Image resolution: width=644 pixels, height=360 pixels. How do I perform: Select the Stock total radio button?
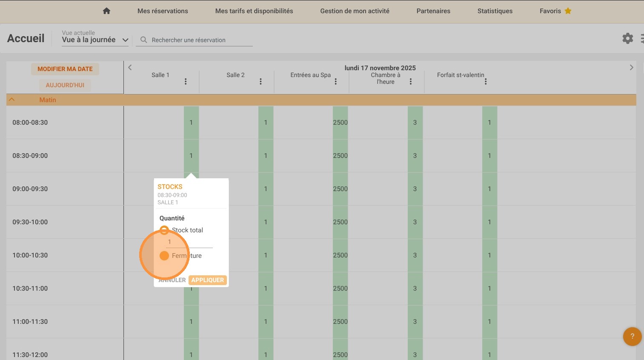click(x=164, y=230)
